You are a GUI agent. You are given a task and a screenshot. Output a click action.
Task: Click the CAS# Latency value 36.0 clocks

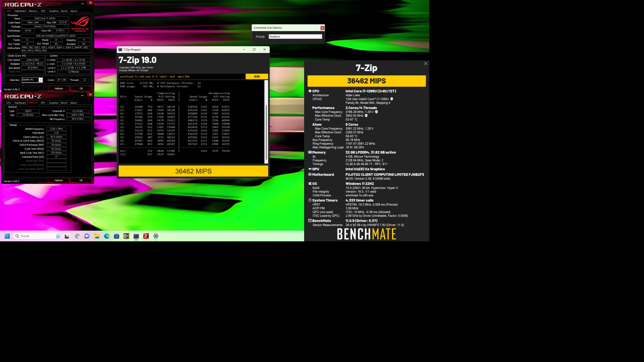click(x=56, y=137)
